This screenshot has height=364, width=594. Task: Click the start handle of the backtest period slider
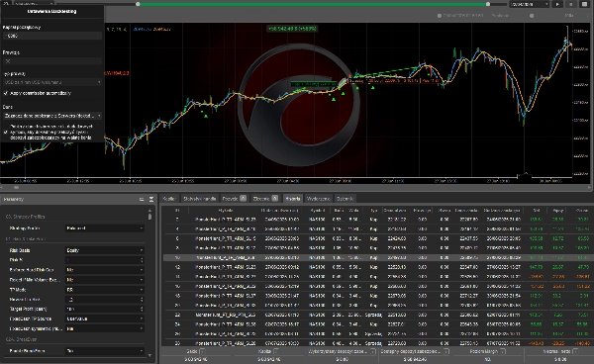tap(138, 4)
